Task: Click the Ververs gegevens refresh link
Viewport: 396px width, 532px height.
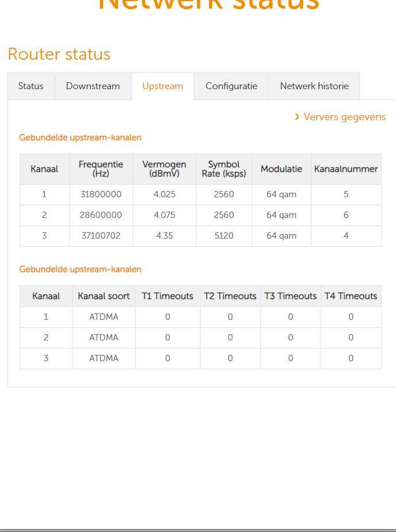Action: click(340, 117)
